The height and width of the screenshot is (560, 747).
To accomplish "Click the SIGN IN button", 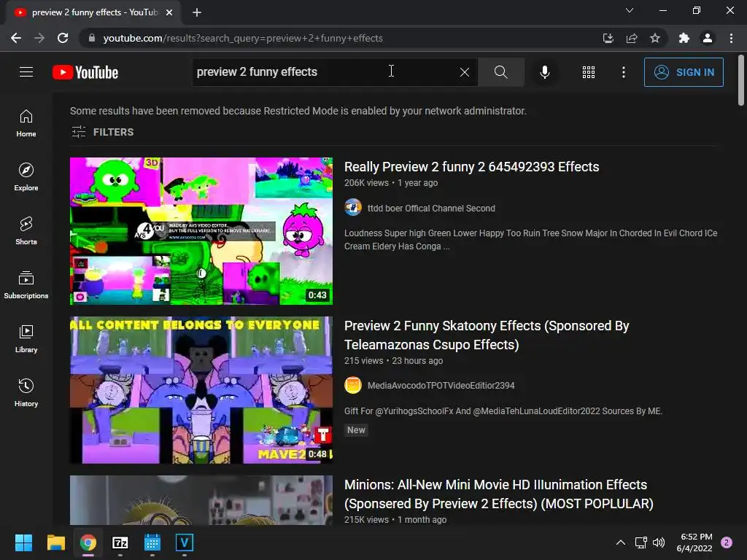I will coord(684,72).
